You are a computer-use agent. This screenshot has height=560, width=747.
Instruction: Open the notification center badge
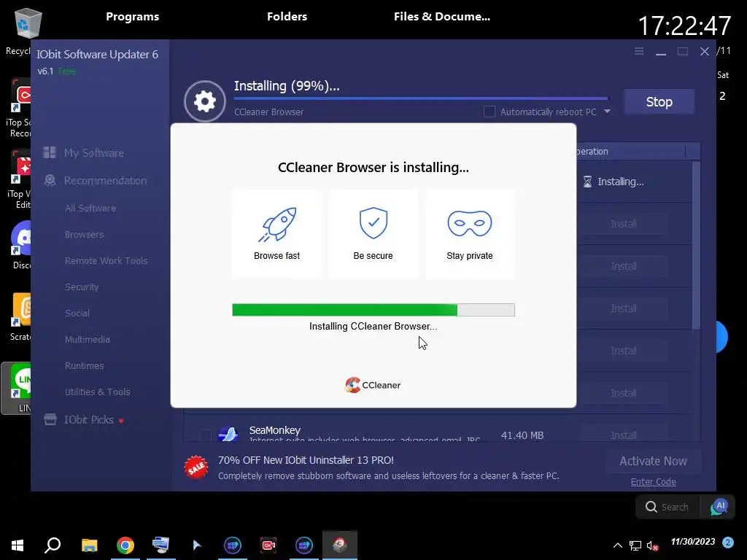pos(727,542)
